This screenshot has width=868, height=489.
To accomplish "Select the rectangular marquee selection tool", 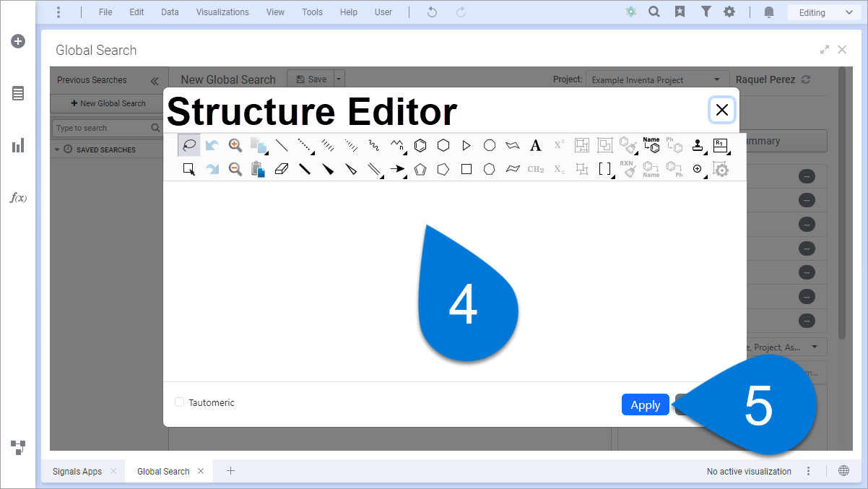I will (x=189, y=169).
